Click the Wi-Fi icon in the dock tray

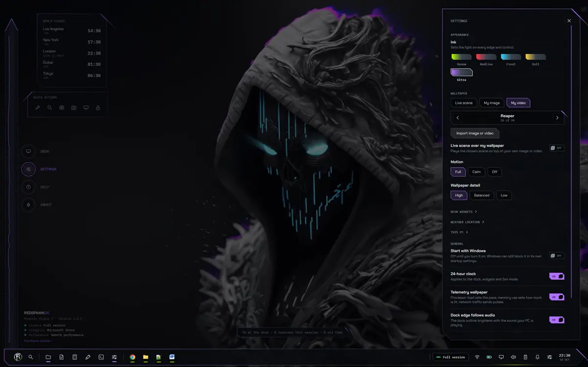[477, 357]
